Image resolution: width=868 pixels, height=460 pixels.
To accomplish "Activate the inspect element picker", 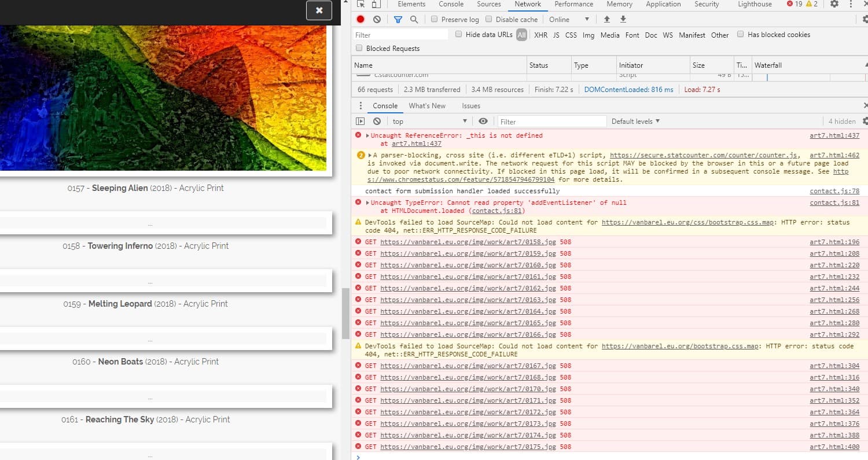I will click(x=361, y=4).
